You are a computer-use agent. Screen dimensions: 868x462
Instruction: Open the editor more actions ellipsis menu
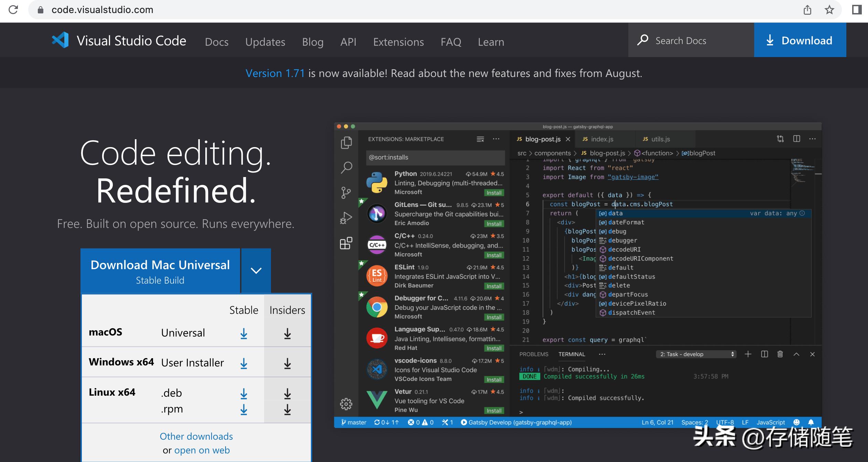[813, 139]
